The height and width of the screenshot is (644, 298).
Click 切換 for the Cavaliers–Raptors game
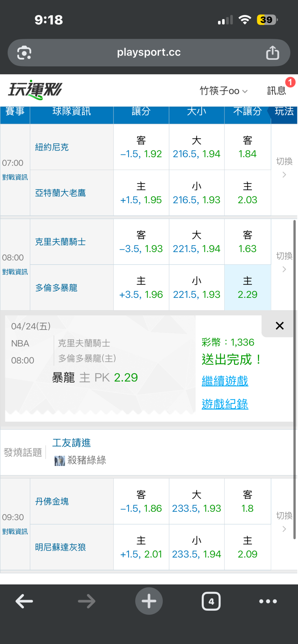pos(284,262)
